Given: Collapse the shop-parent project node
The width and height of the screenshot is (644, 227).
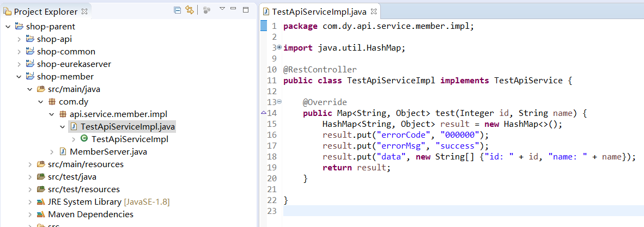Looking at the screenshot, I should tap(8, 27).
